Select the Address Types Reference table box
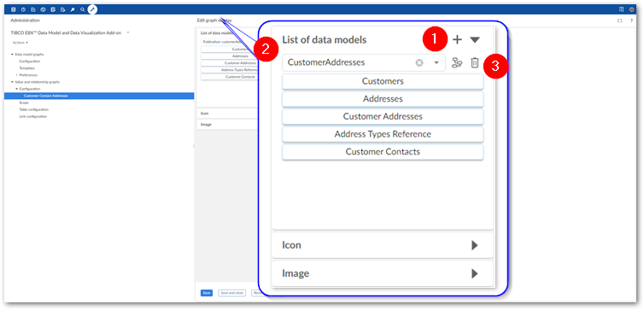This screenshot has width=644, height=310. [x=383, y=134]
